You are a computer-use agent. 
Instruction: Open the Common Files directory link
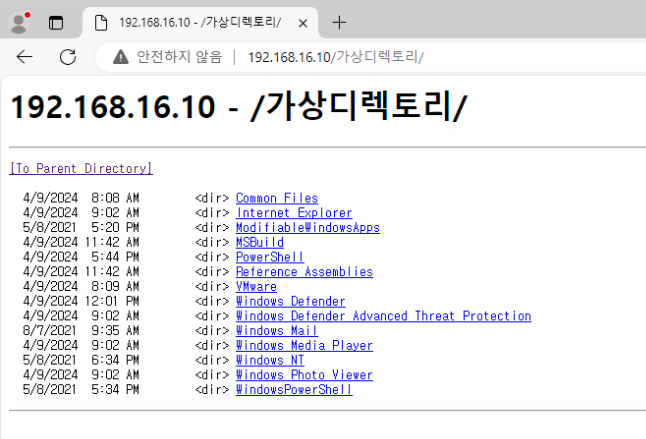277,198
